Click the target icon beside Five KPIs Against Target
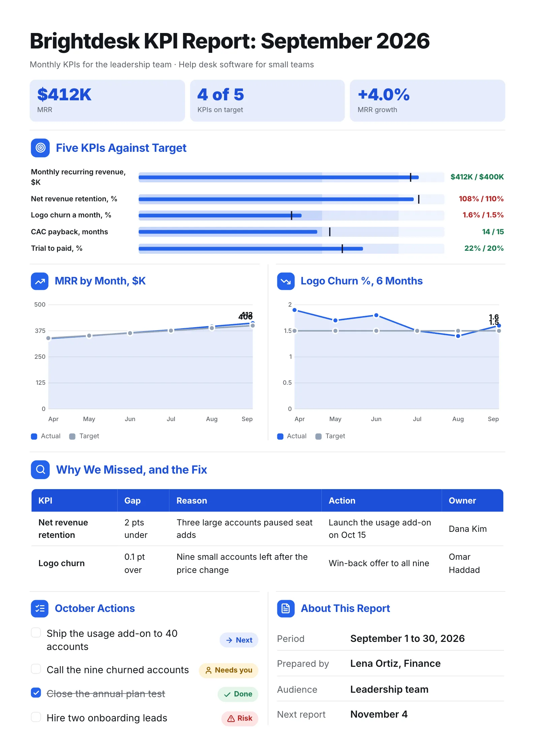 (40, 148)
